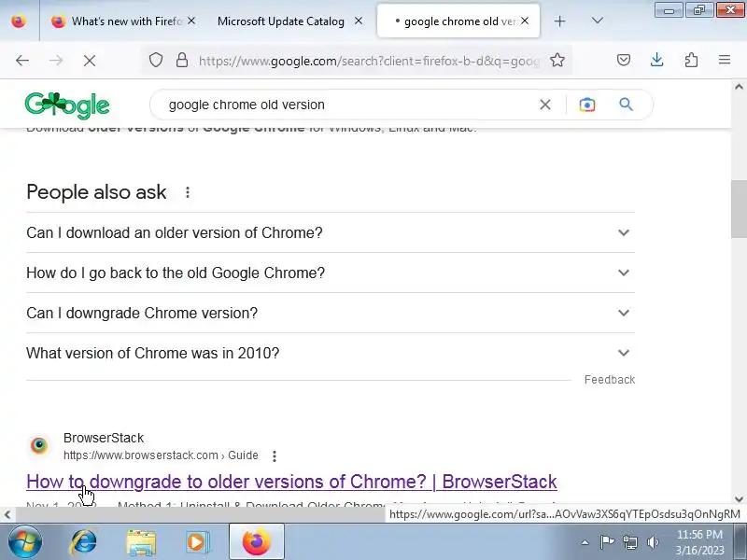
Task: Click the Firefox taskbar button
Action: [256, 542]
